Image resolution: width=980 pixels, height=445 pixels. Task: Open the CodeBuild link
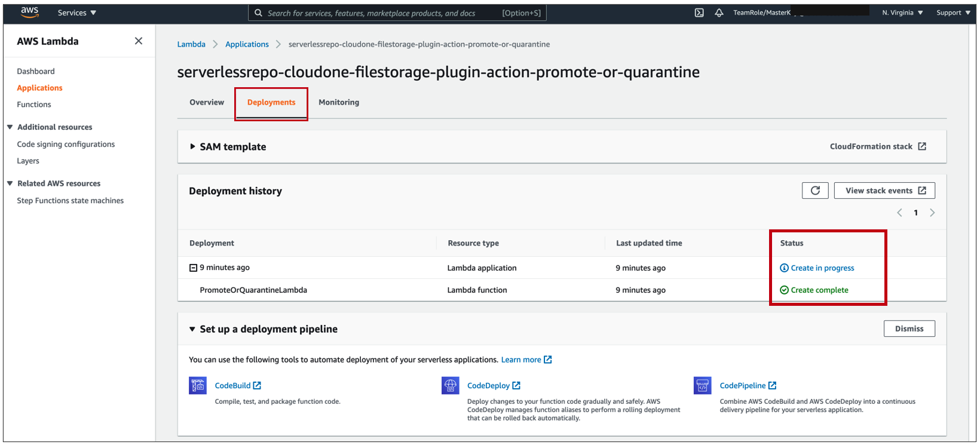coord(238,385)
